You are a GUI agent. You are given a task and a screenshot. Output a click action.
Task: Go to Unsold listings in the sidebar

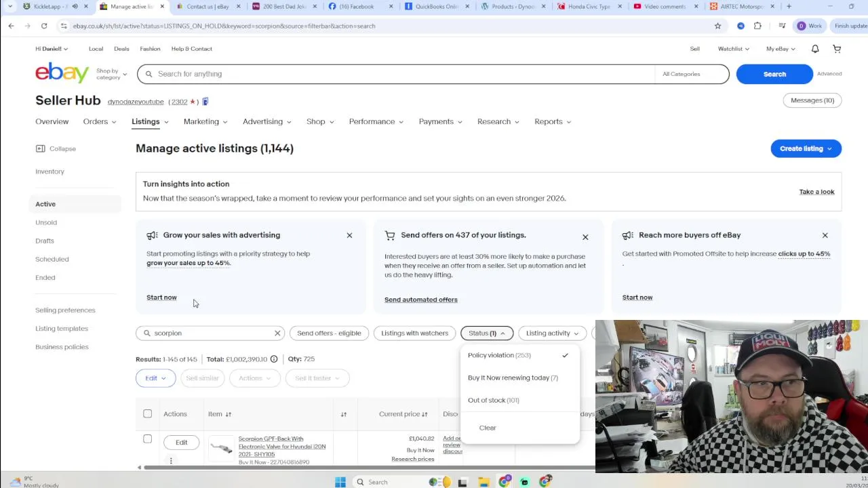click(46, 222)
